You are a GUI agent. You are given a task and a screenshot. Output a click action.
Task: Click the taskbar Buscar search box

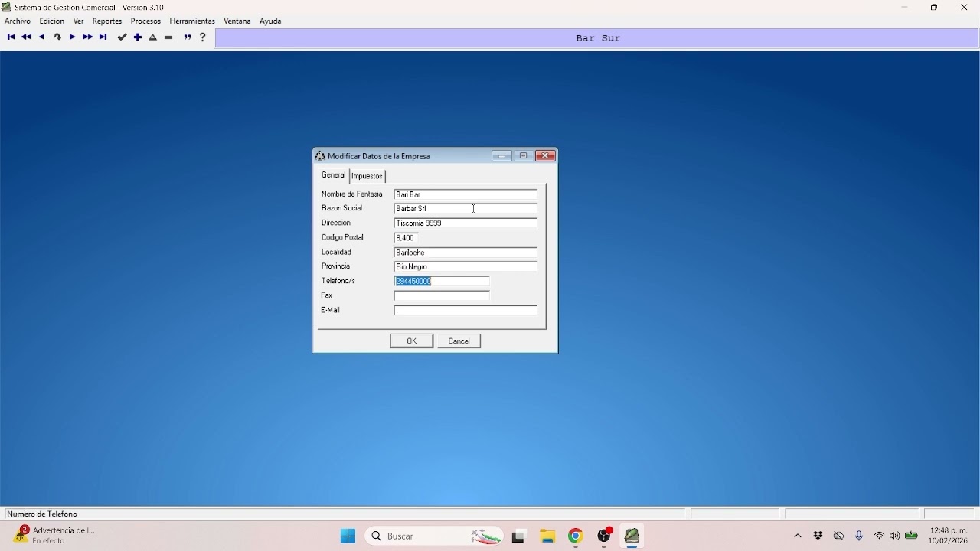435,536
